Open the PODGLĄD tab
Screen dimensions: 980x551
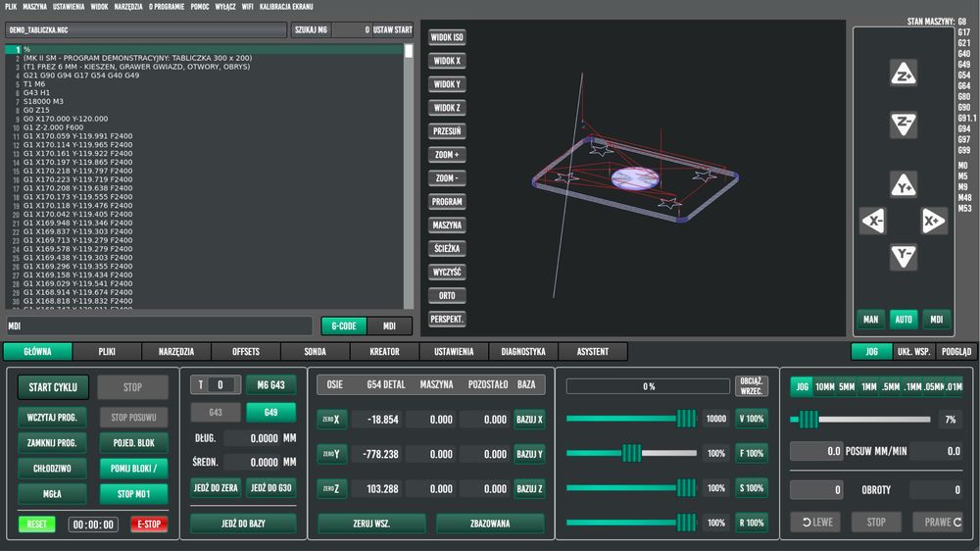point(956,352)
